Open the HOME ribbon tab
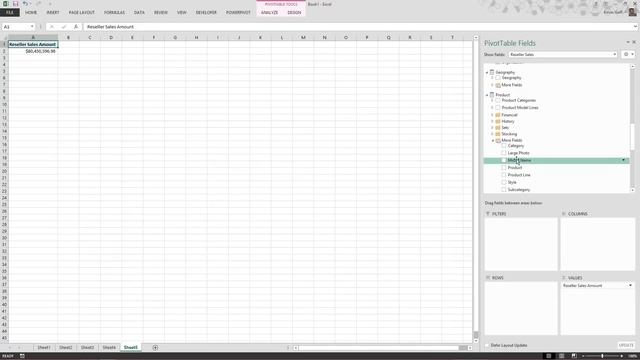640x360 pixels. 31,13
